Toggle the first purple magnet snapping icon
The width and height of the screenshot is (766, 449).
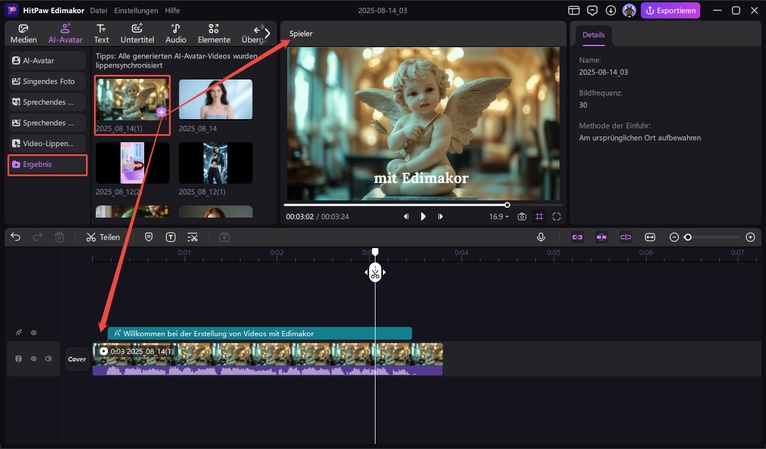pyautogui.click(x=577, y=237)
